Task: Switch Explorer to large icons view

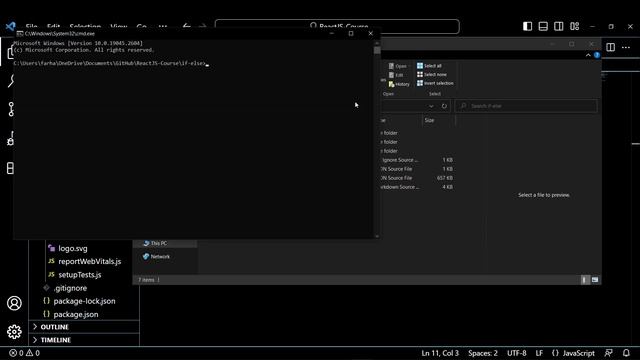Action: 595,280
